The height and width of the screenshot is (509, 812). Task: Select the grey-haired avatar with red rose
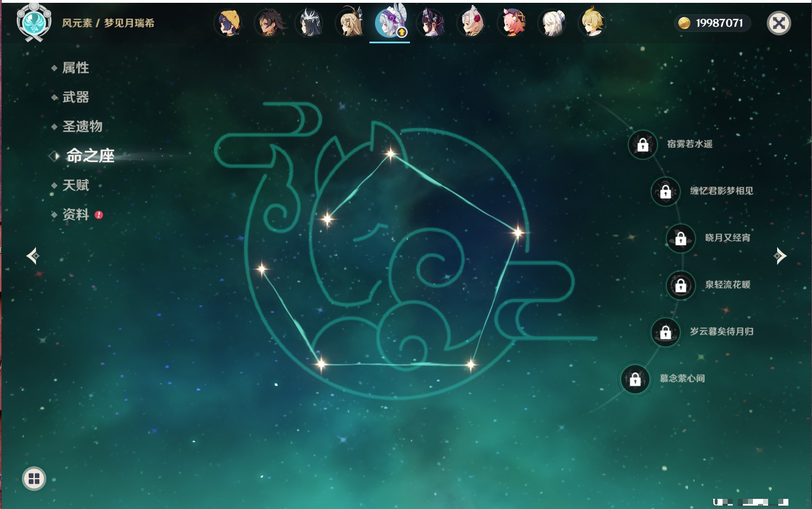472,23
